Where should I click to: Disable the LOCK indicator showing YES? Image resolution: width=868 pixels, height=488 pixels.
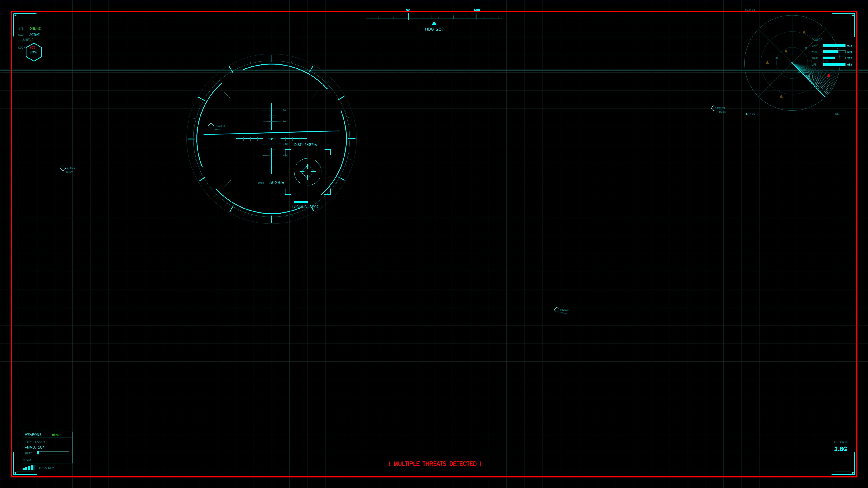point(32,47)
